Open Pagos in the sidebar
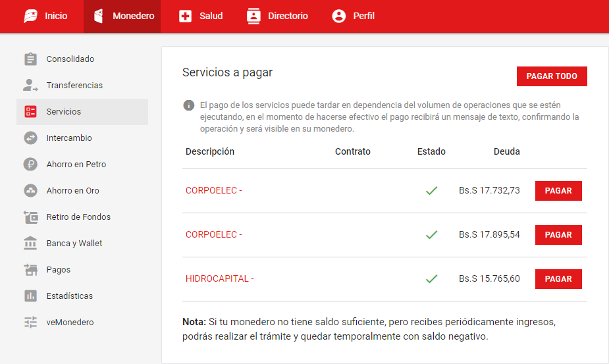 click(82, 270)
